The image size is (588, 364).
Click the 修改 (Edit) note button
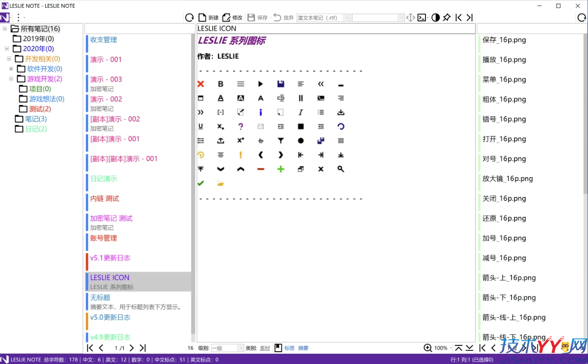[232, 18]
